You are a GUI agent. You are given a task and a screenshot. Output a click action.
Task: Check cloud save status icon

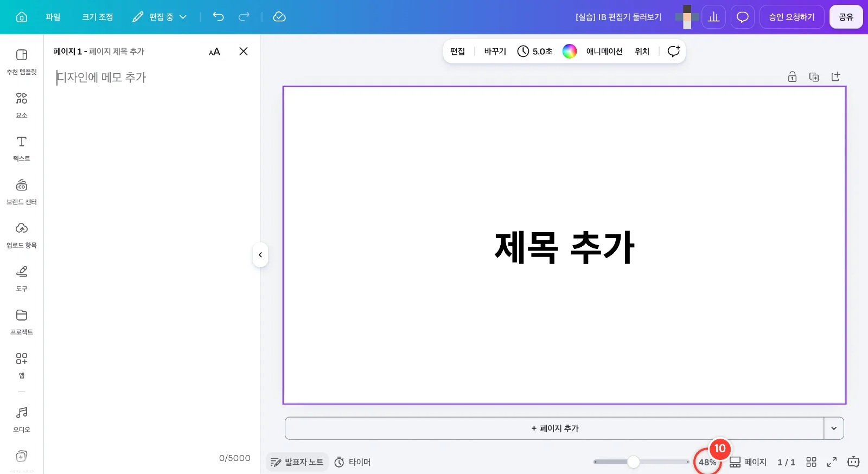[x=279, y=17]
